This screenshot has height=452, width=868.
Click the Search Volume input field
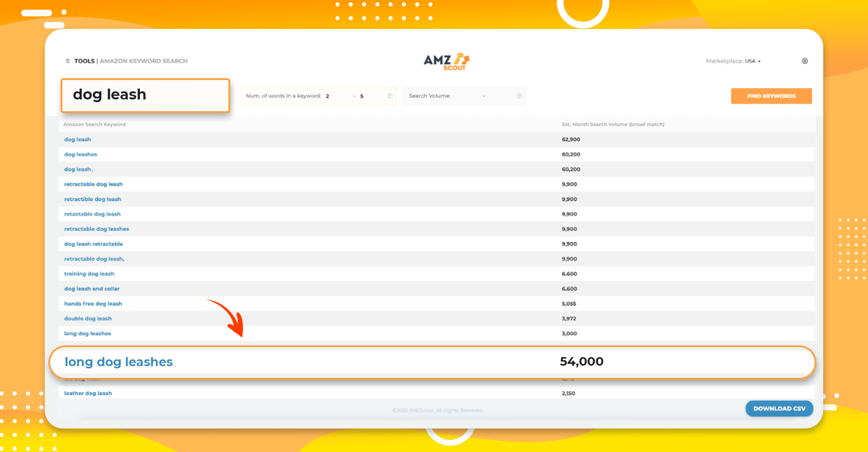click(479, 95)
